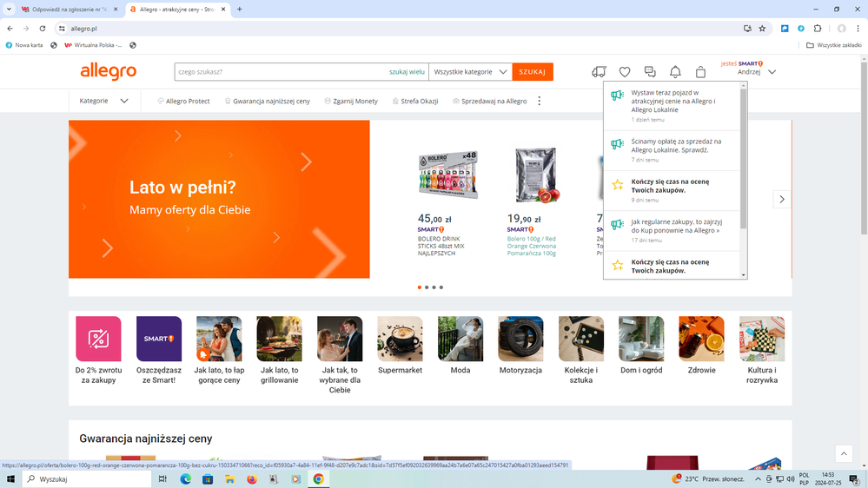Open Allegro Protect link
The width and height of the screenshot is (868, 488).
coord(184,101)
